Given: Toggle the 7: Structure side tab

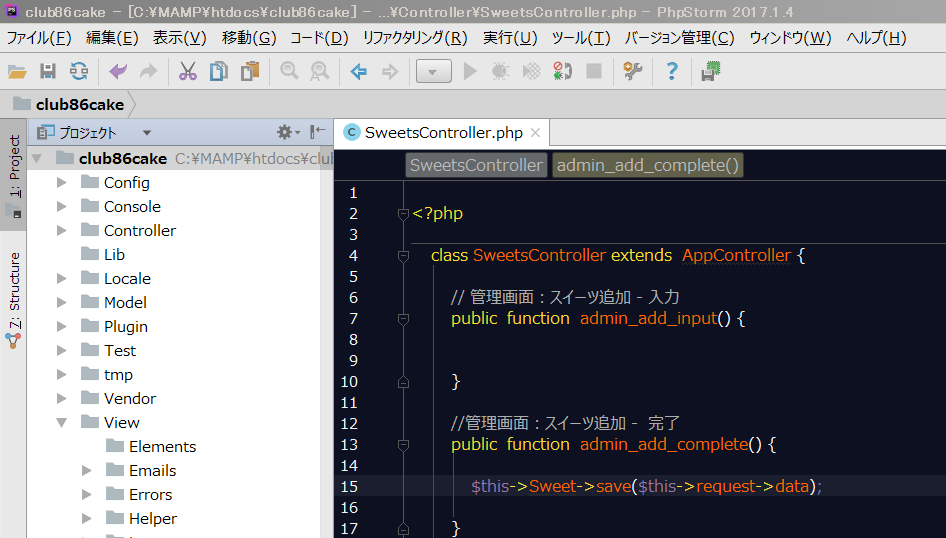Looking at the screenshot, I should click(x=14, y=300).
